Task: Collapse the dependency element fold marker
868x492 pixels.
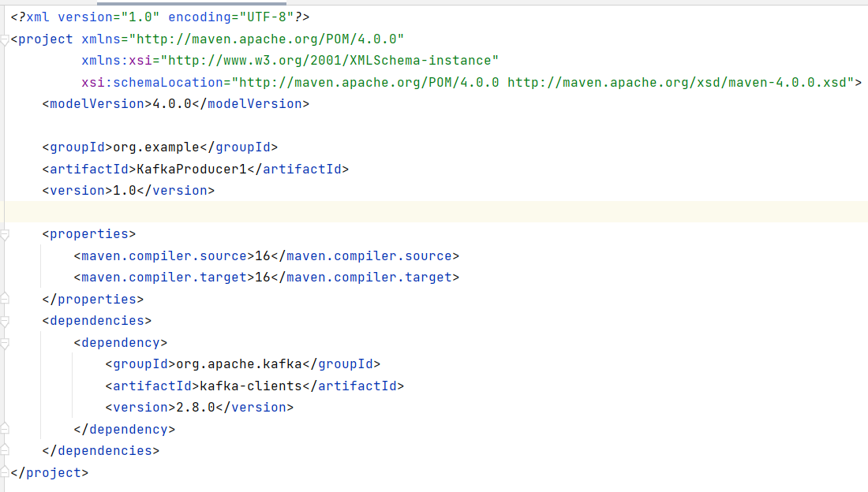Action: click(4, 343)
